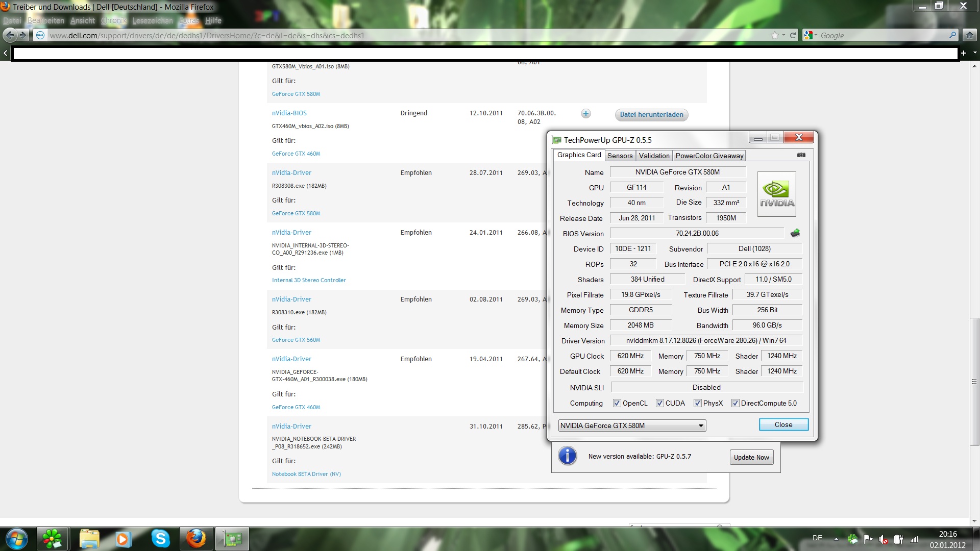Viewport: 980px width, 551px height.
Task: Open the Chronik menu
Action: tap(113, 20)
